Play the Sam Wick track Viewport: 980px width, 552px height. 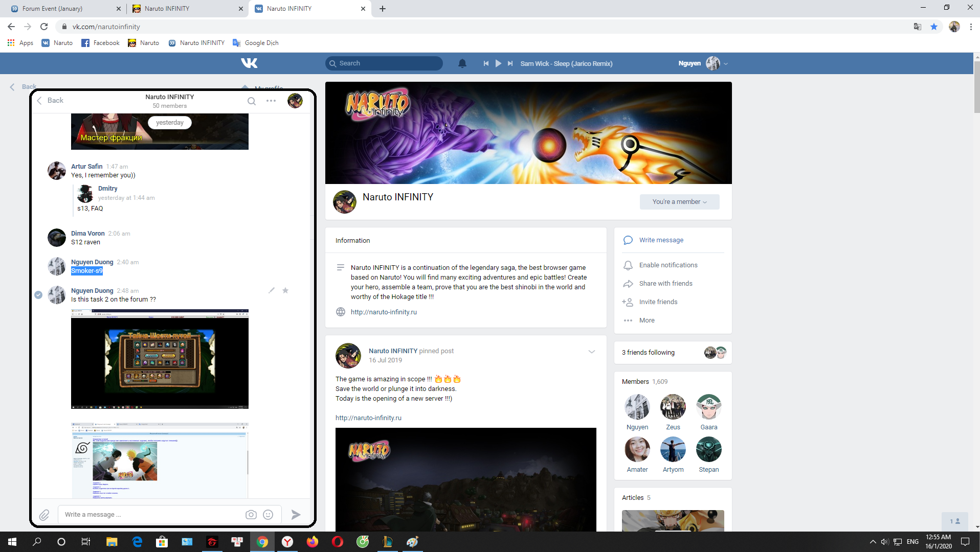(498, 63)
